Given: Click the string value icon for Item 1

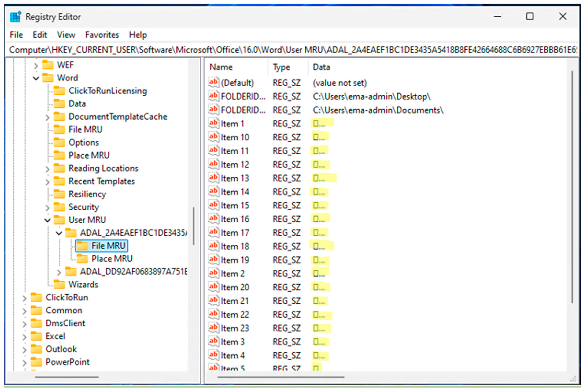Looking at the screenshot, I should coord(213,123).
